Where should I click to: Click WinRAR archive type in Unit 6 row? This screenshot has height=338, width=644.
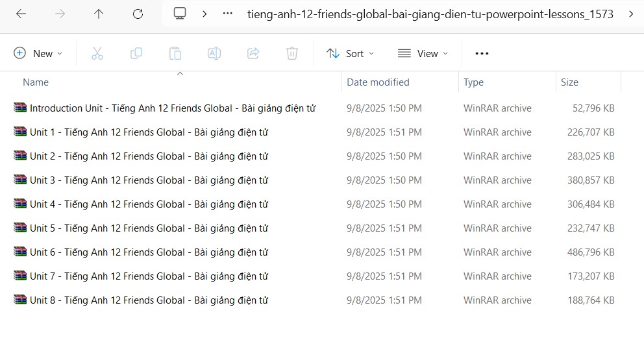(497, 252)
